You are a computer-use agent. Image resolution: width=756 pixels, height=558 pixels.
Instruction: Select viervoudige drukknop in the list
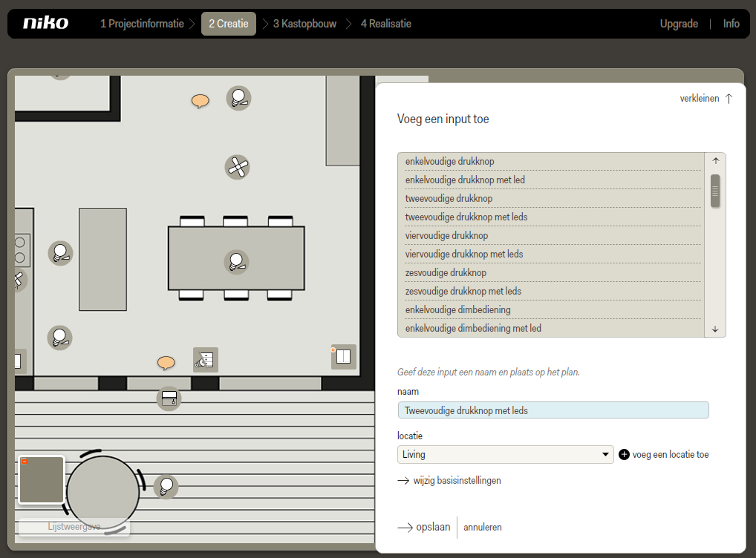coord(553,236)
